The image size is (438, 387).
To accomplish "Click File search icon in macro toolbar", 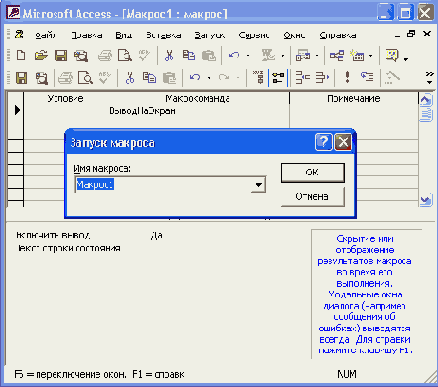I will pos(42,78).
